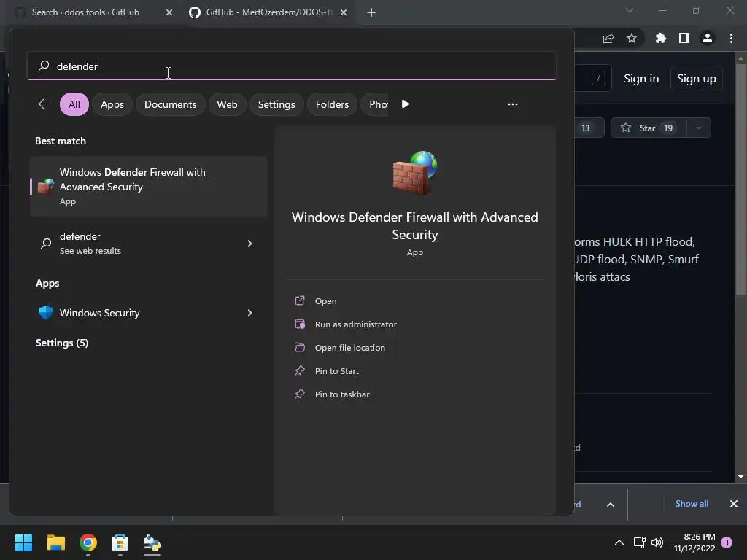The width and height of the screenshot is (747, 560).
Task: Click the GitHub page vertical scrollbar
Action: pos(740,181)
